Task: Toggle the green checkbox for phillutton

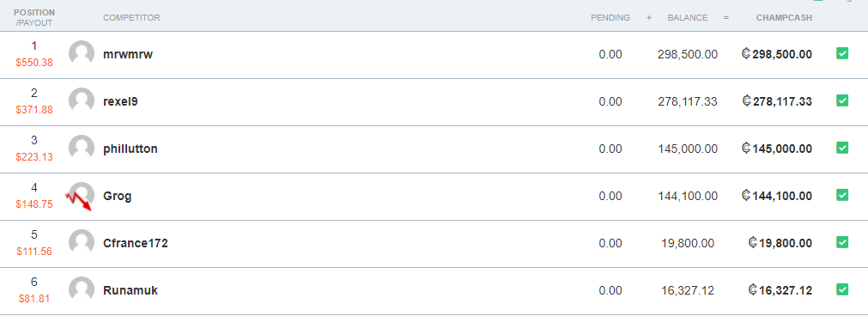Action: (842, 148)
